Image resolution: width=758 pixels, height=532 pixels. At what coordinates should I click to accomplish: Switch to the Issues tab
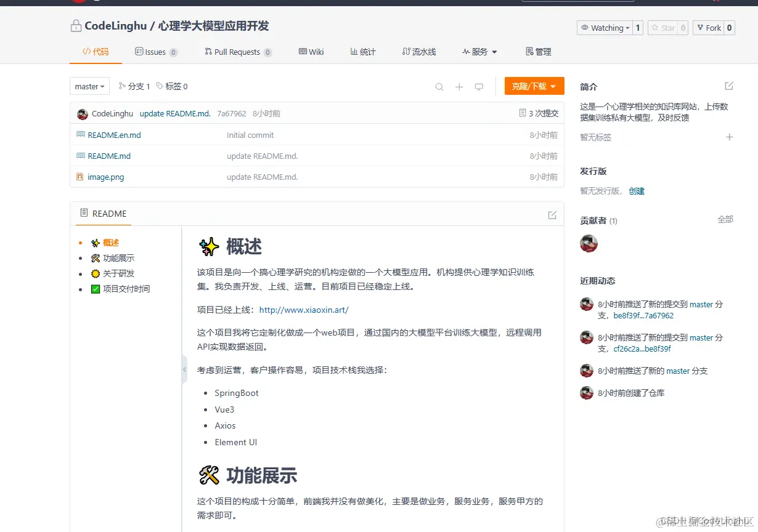tap(156, 52)
